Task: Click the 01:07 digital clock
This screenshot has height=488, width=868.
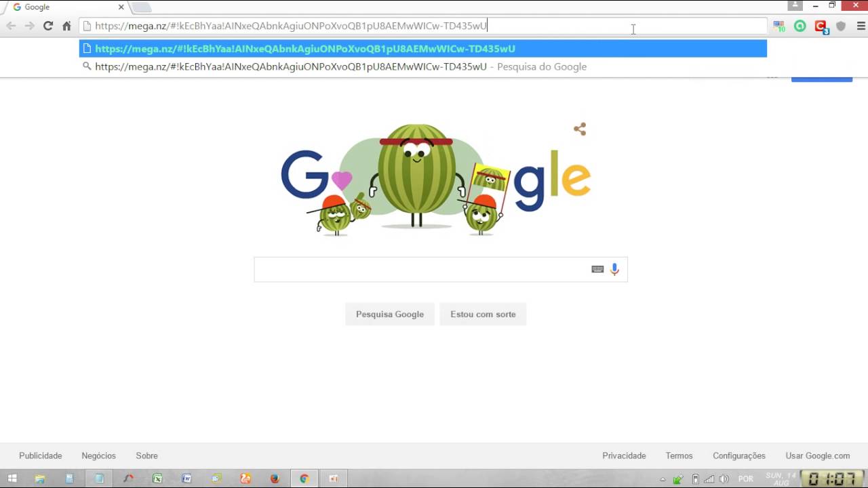Action: 831,479
